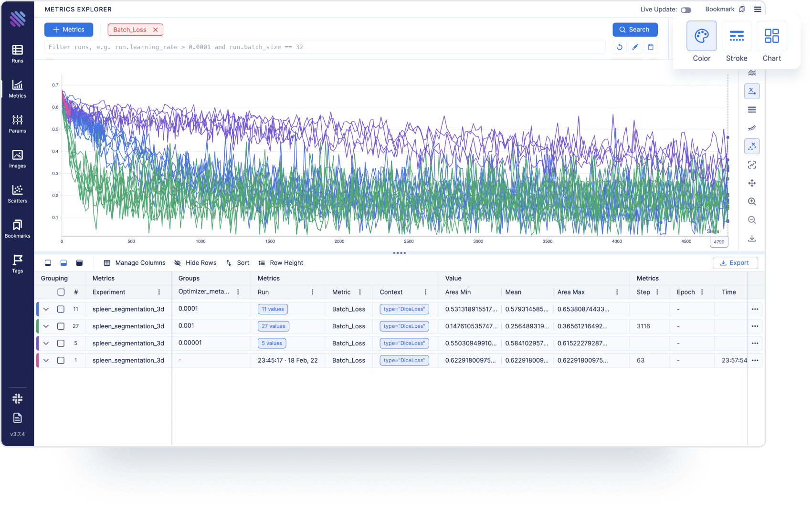This screenshot has width=812, height=511.
Task: Click the Slack community icon in sidebar
Action: coord(18,398)
